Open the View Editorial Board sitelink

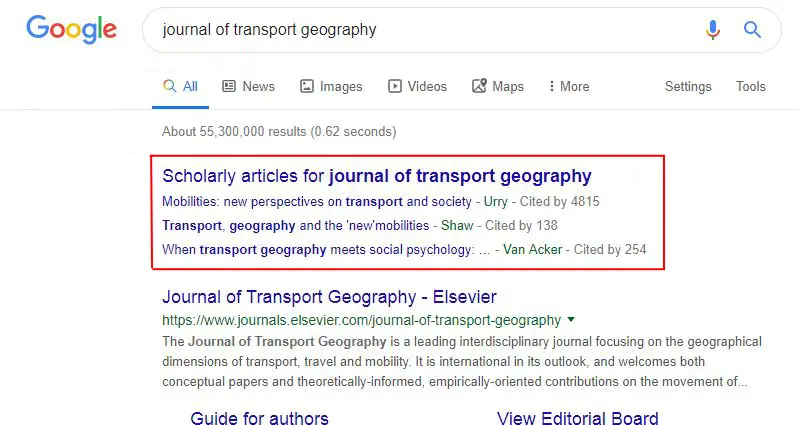tap(577, 419)
